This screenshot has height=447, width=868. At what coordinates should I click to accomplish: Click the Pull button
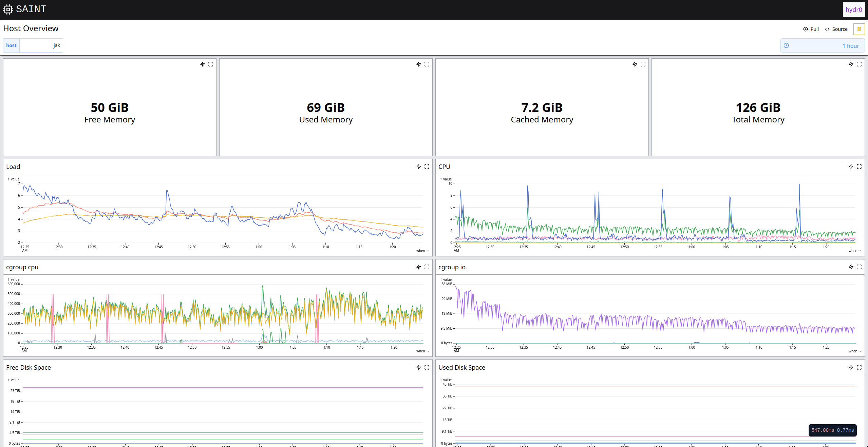coord(811,29)
